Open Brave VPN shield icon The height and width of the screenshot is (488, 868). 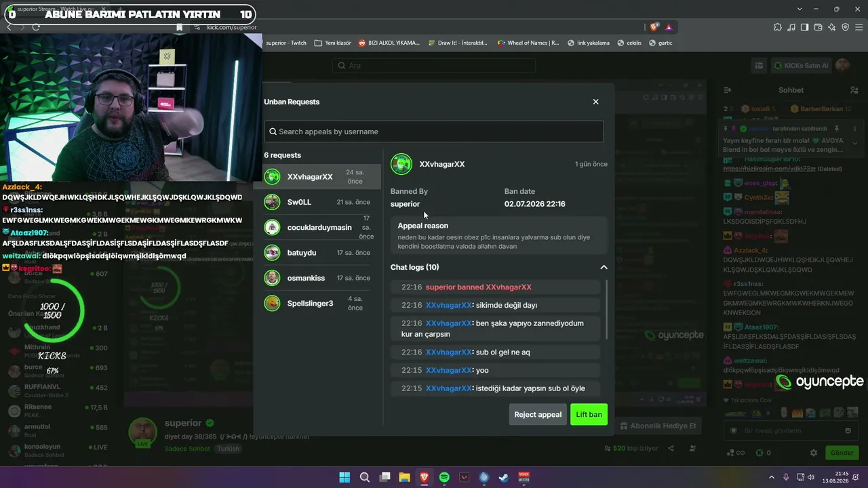click(x=845, y=27)
